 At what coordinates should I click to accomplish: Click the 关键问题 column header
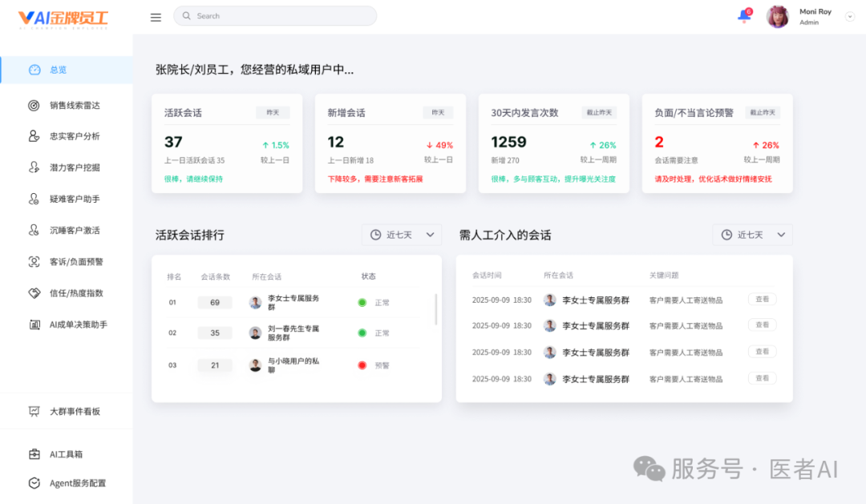pos(664,275)
